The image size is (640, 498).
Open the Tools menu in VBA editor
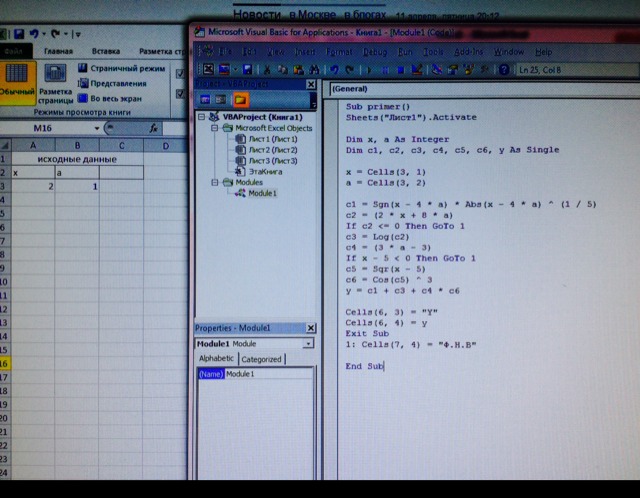[433, 52]
